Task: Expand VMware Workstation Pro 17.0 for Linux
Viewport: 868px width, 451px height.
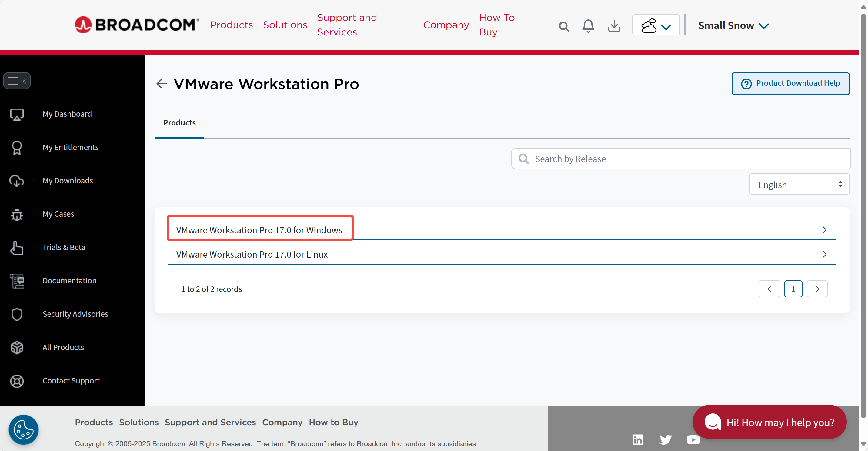Action: coord(502,254)
